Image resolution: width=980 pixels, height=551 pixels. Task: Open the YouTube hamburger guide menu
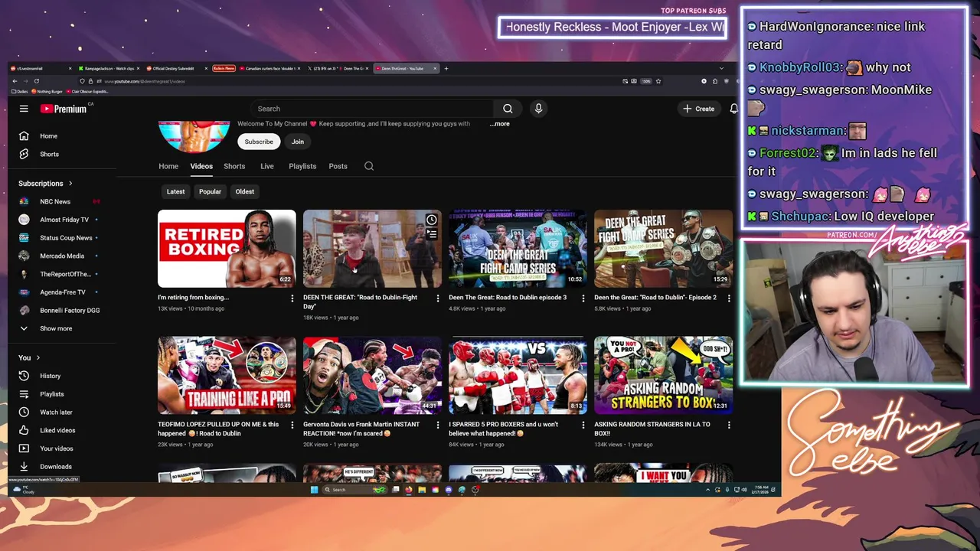[24, 109]
